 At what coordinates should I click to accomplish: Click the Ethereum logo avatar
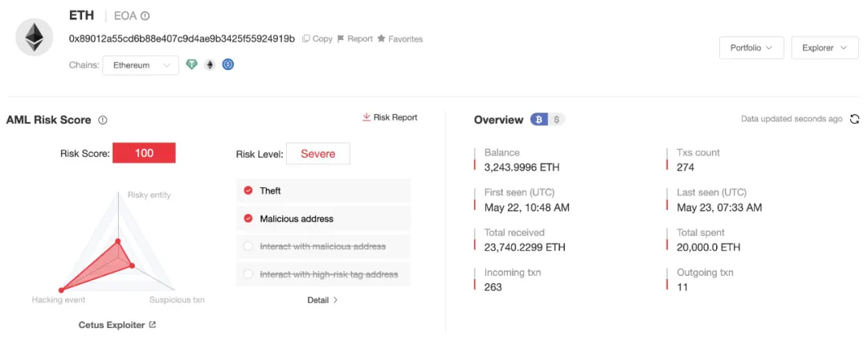coord(35,38)
